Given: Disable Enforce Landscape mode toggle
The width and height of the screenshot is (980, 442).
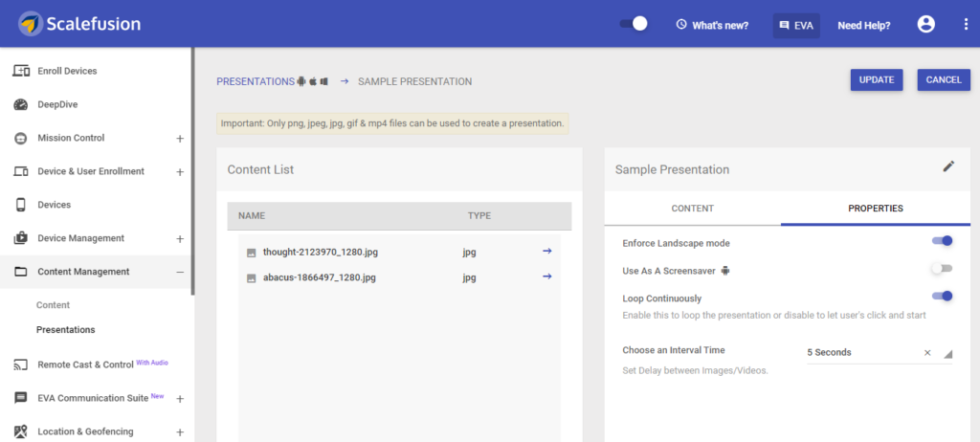Looking at the screenshot, I should pos(942,241).
